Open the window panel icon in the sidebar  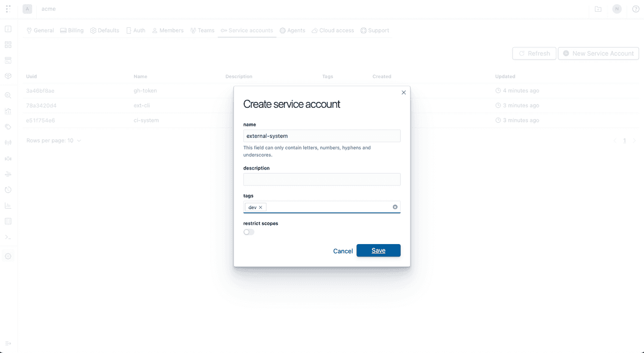pyautogui.click(x=8, y=60)
